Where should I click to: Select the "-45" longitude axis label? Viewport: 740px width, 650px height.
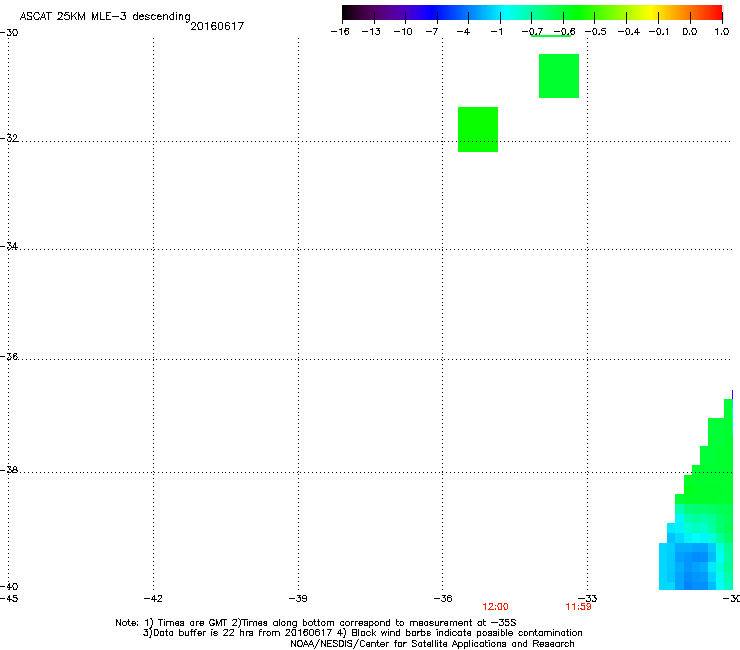pyautogui.click(x=9, y=599)
